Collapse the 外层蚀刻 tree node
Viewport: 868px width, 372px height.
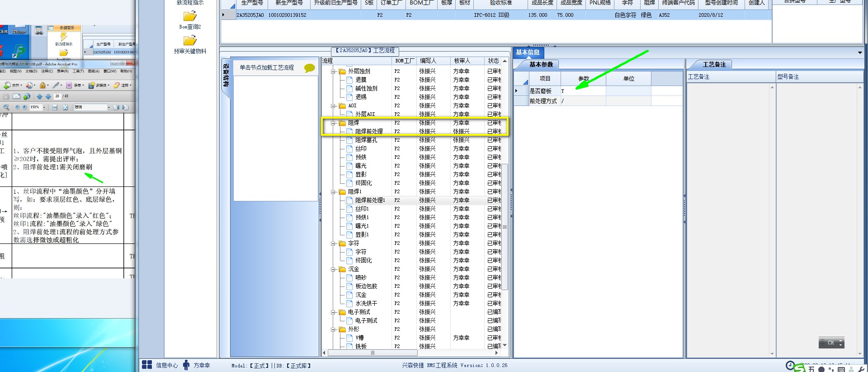[x=334, y=72]
